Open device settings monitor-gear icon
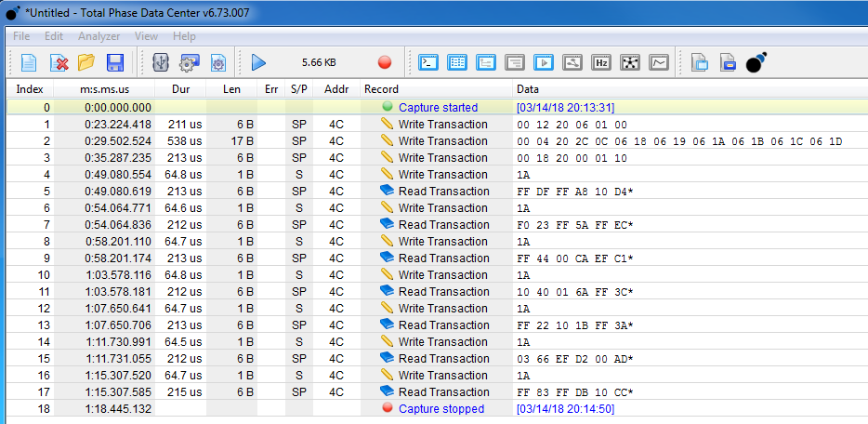The width and height of the screenshot is (868, 424). click(190, 62)
